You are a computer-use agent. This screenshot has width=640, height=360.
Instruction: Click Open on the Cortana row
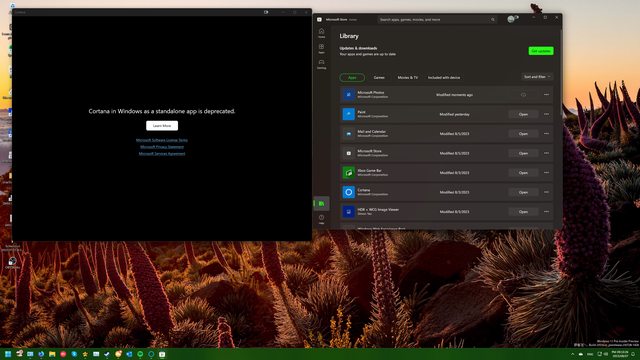coord(523,192)
